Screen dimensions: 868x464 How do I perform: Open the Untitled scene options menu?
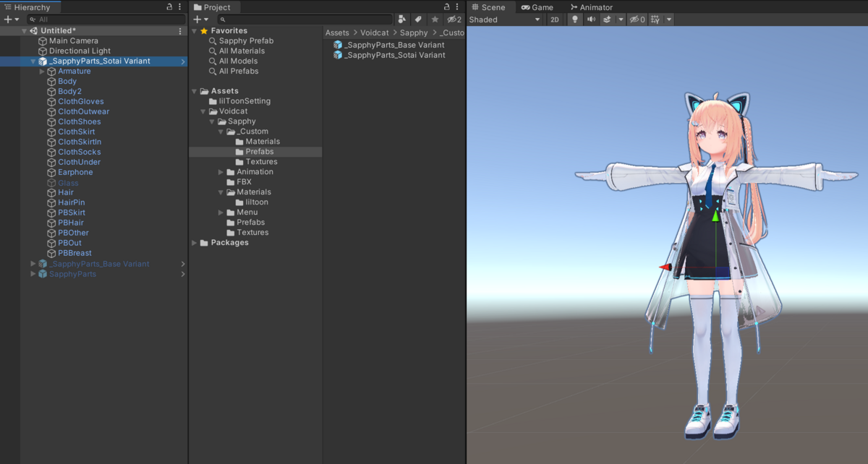tap(180, 31)
